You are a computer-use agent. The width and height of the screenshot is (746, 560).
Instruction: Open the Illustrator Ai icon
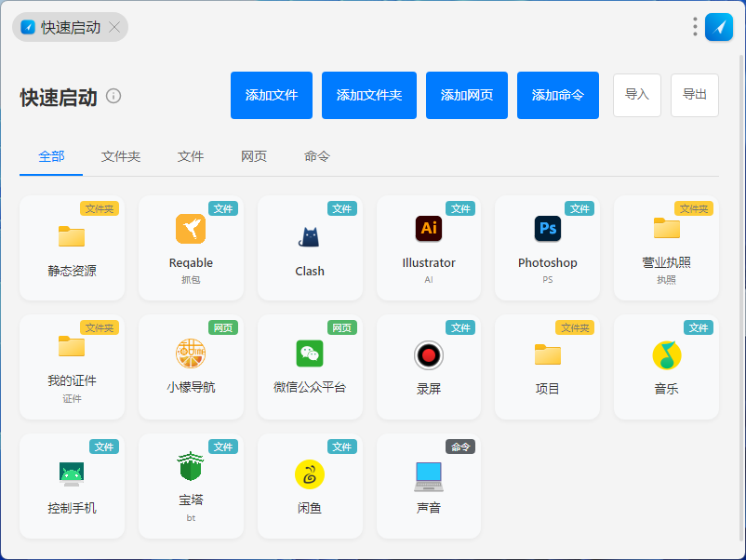429,229
